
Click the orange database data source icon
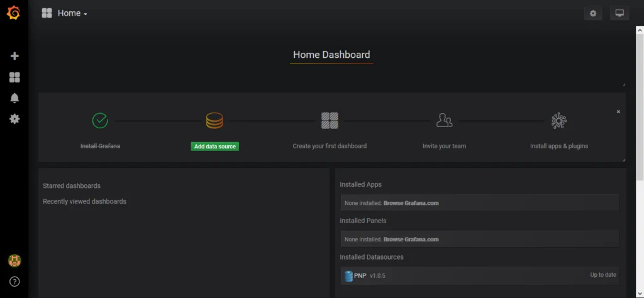[214, 121]
